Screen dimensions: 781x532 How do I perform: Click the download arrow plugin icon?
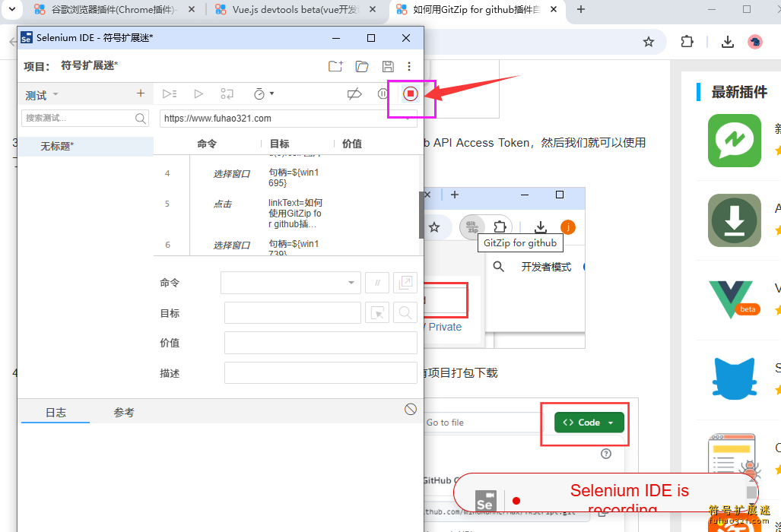tap(735, 220)
